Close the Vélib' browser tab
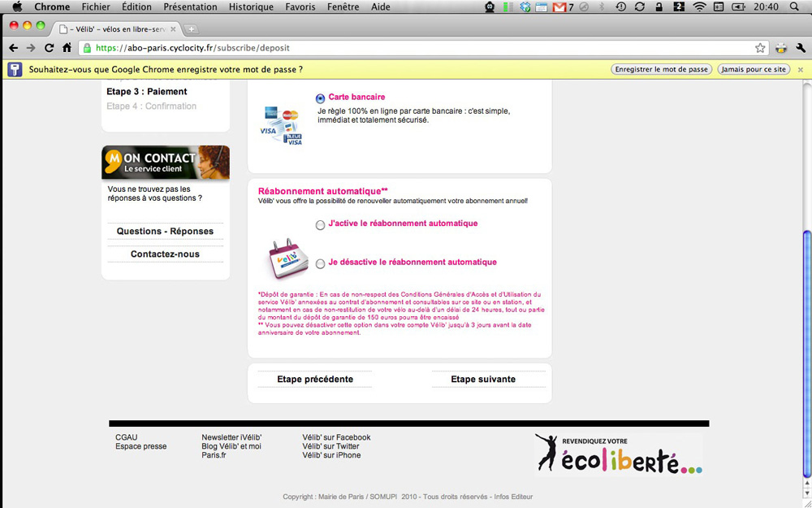This screenshot has width=812, height=508. pyautogui.click(x=173, y=28)
